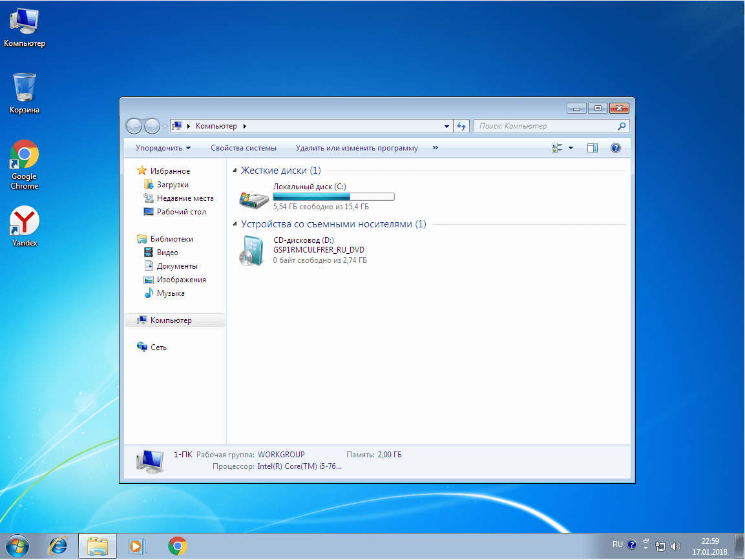Screen dimensions: 745x560
Task: Select Библиотеки in navigation pane
Action: pos(165,239)
